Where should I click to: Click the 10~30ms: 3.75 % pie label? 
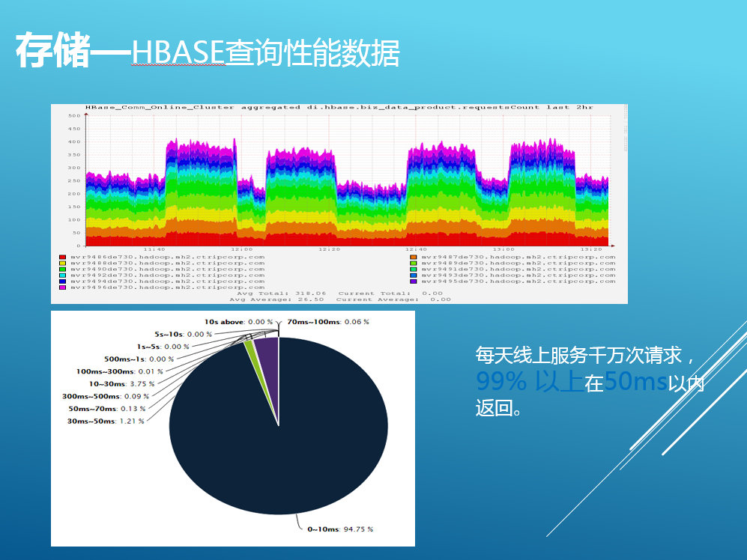(x=122, y=384)
